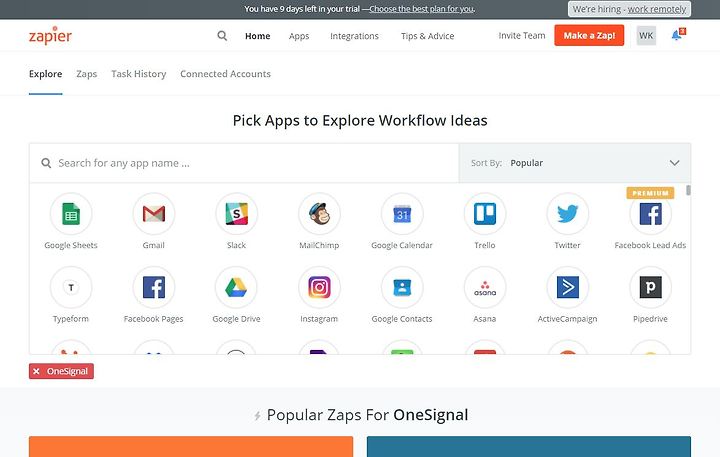The image size is (720, 457).
Task: Choose the Trello app icon
Action: [485, 214]
